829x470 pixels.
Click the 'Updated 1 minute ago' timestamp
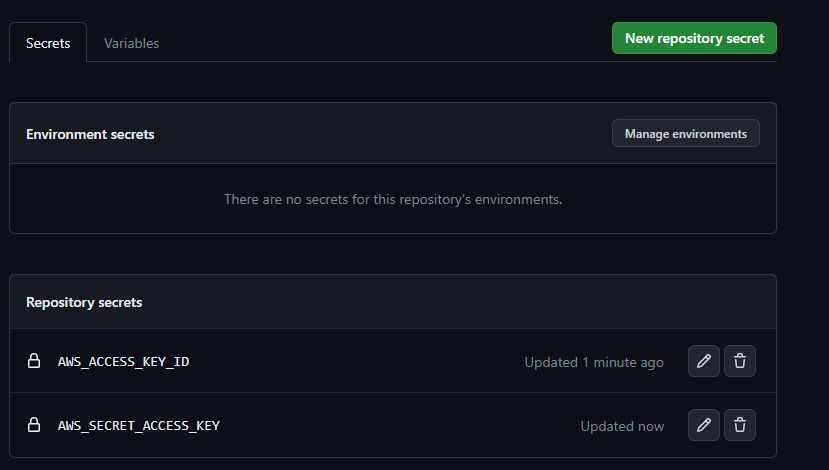coord(594,362)
